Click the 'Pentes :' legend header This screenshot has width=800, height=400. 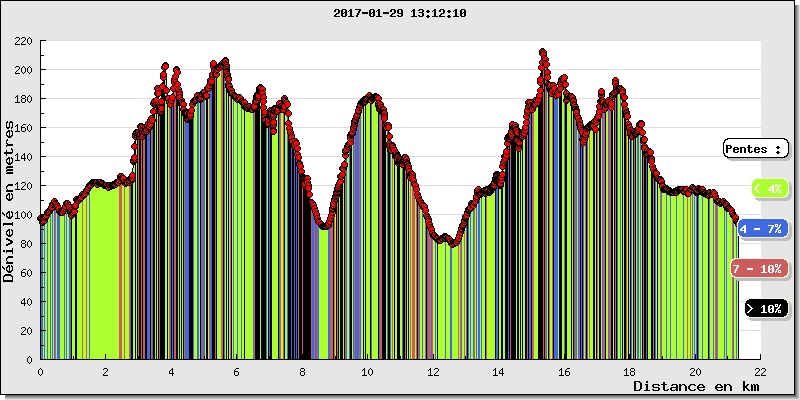pyautogui.click(x=756, y=148)
